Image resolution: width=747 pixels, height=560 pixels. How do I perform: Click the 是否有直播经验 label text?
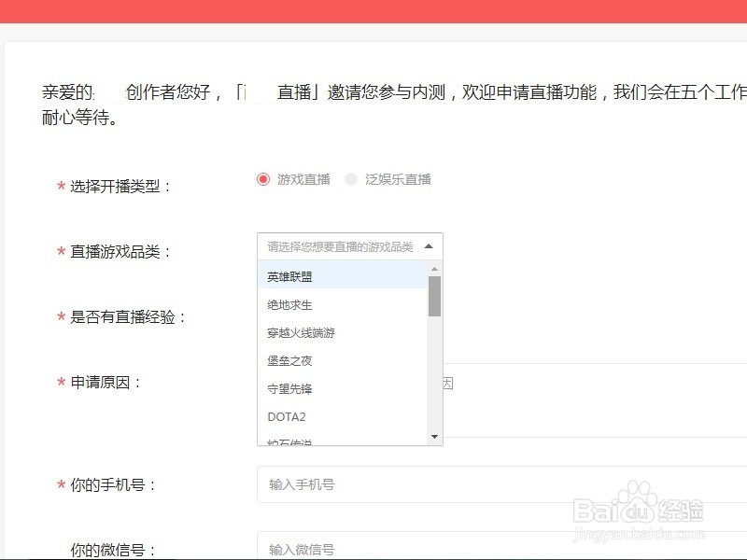coord(128,316)
